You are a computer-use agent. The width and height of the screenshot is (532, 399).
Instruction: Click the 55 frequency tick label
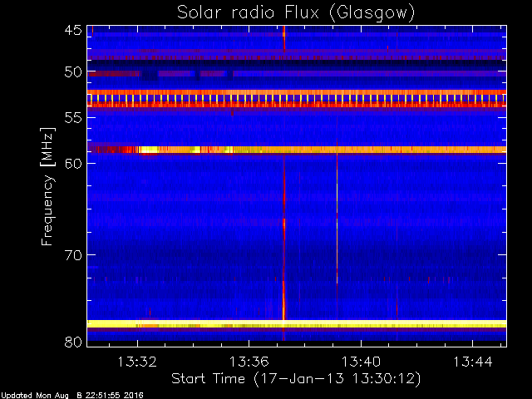click(73, 118)
